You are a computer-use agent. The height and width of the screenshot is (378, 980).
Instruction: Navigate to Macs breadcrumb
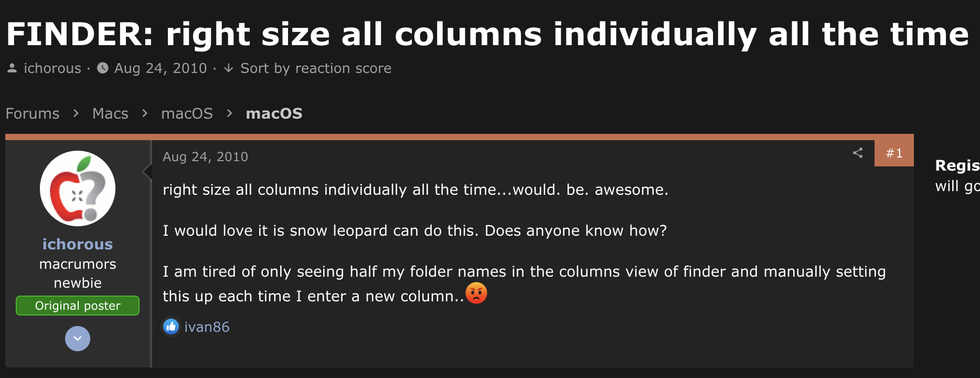point(110,113)
